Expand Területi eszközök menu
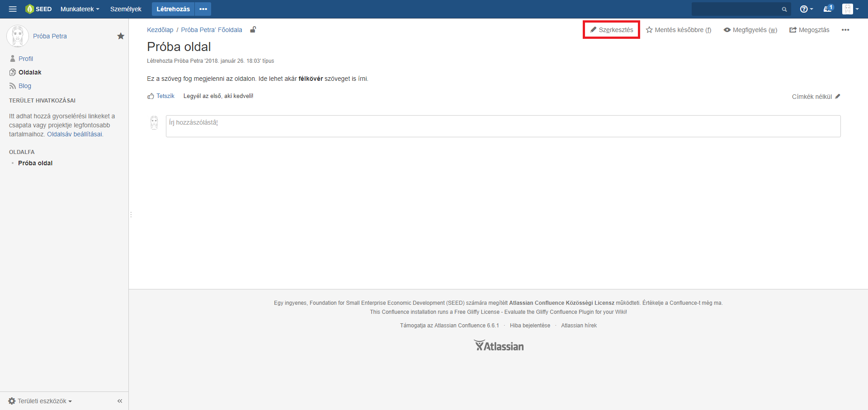The height and width of the screenshot is (410, 868). pos(40,401)
